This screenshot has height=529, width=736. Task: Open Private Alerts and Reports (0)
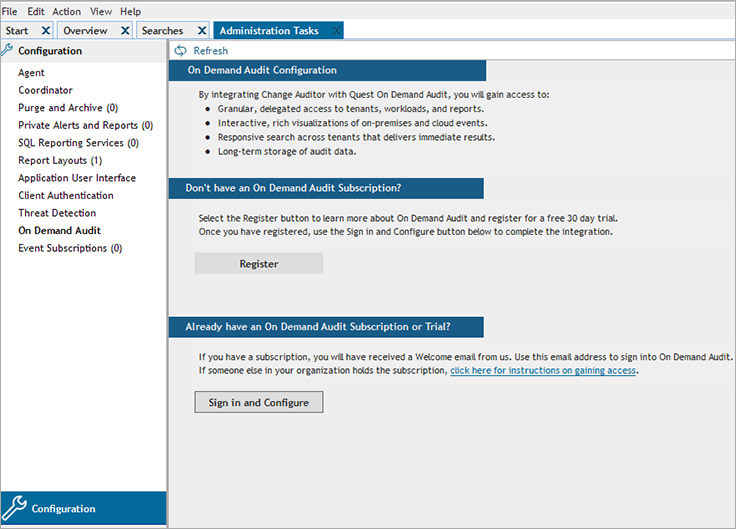point(85,125)
